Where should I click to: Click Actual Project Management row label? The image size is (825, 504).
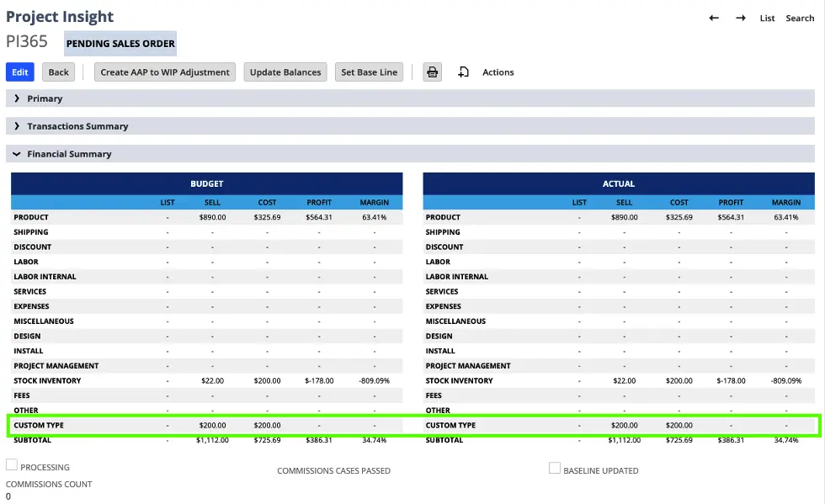coord(468,366)
